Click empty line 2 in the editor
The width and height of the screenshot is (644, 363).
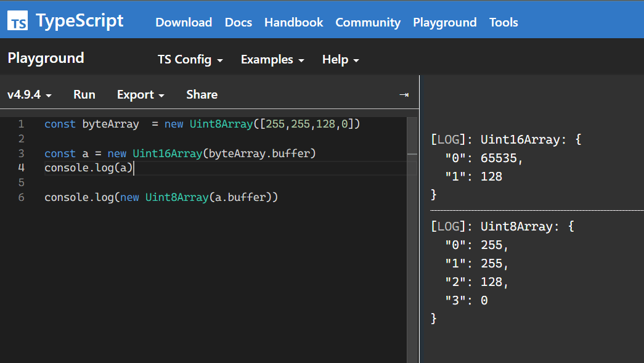coord(225,139)
